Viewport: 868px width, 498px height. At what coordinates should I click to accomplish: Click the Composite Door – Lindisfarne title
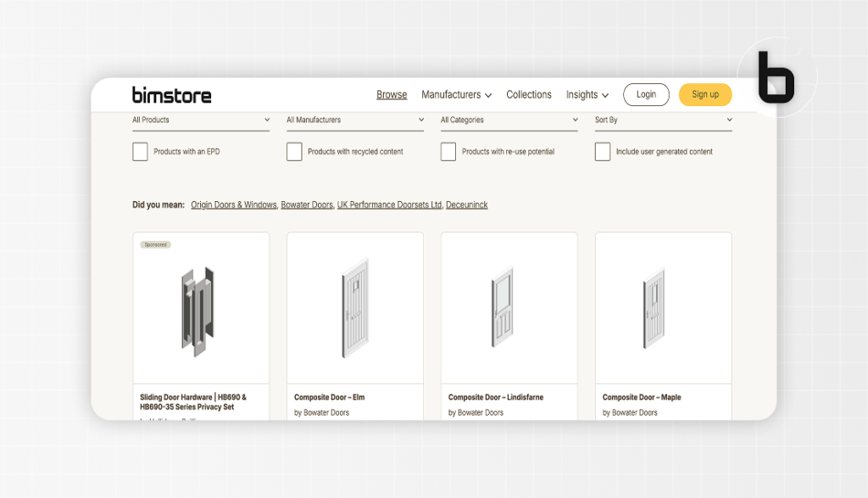tap(496, 397)
